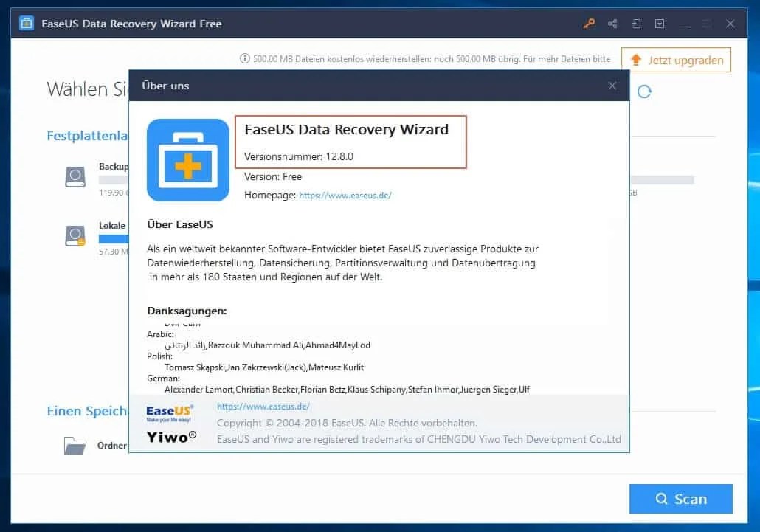The height and width of the screenshot is (532, 760).
Task: Click the Backup drive label
Action: pos(114,167)
